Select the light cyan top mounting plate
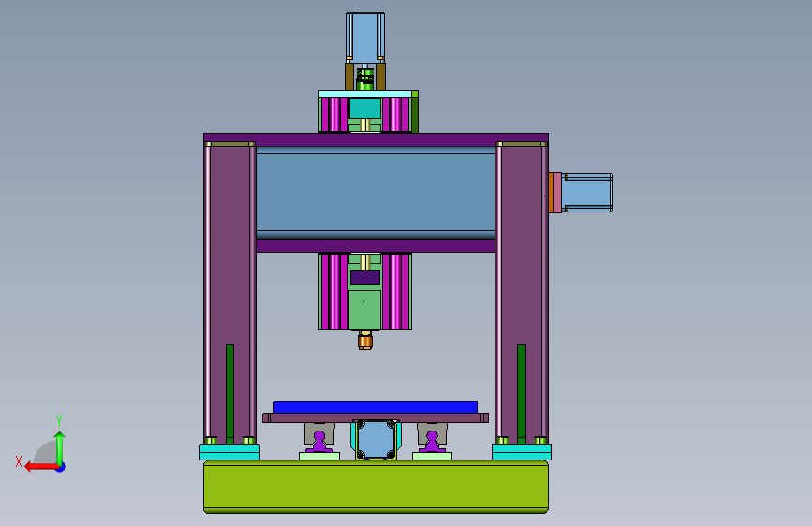812x526 pixels. click(x=365, y=95)
